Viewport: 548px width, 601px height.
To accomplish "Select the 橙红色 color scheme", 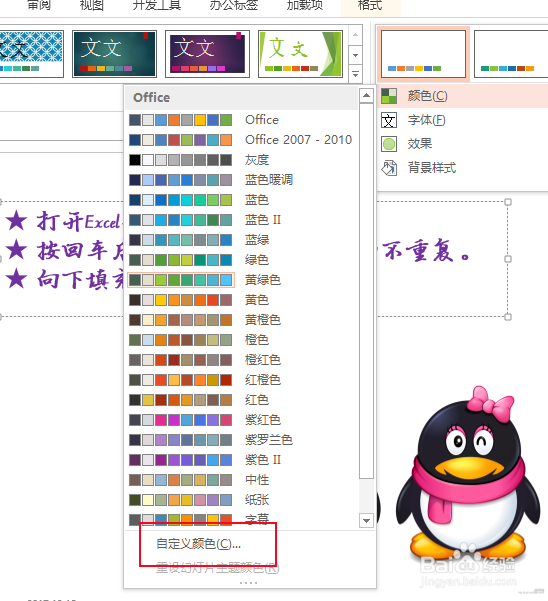I will pyautogui.click(x=241, y=360).
